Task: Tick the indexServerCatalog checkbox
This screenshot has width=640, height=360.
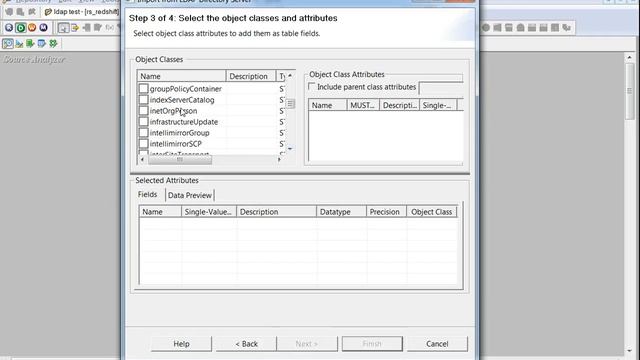Action: point(143,100)
